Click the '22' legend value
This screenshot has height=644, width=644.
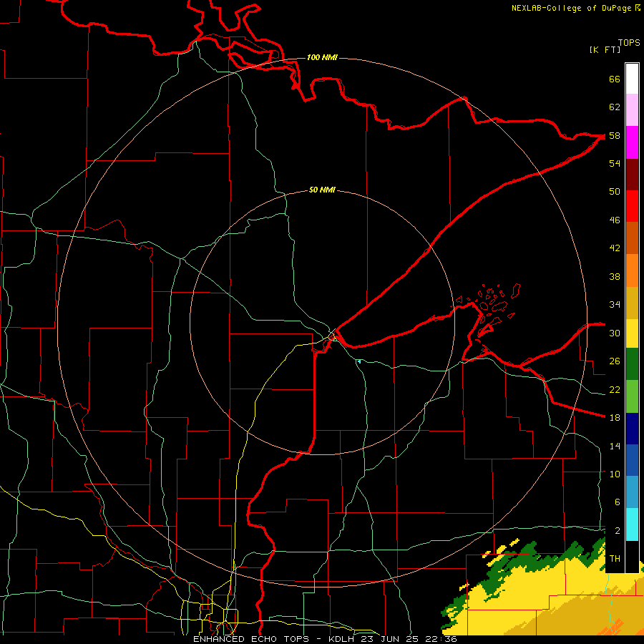[615, 389]
